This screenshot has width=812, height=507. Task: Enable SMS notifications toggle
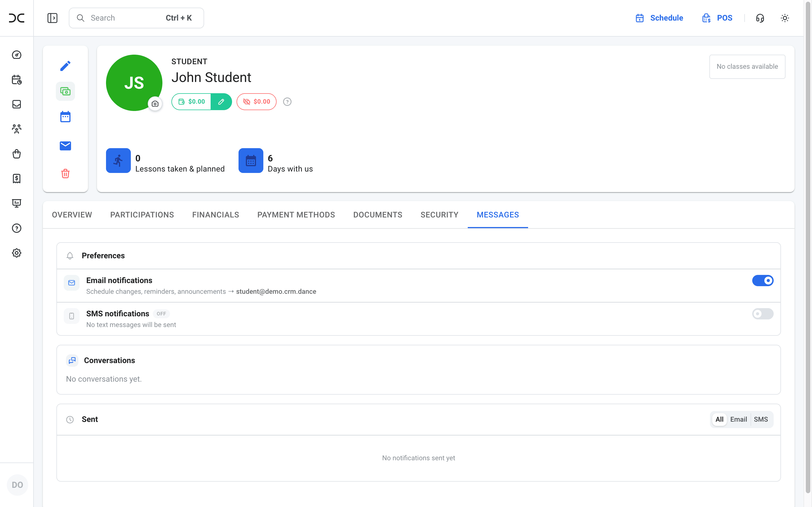[763, 313]
